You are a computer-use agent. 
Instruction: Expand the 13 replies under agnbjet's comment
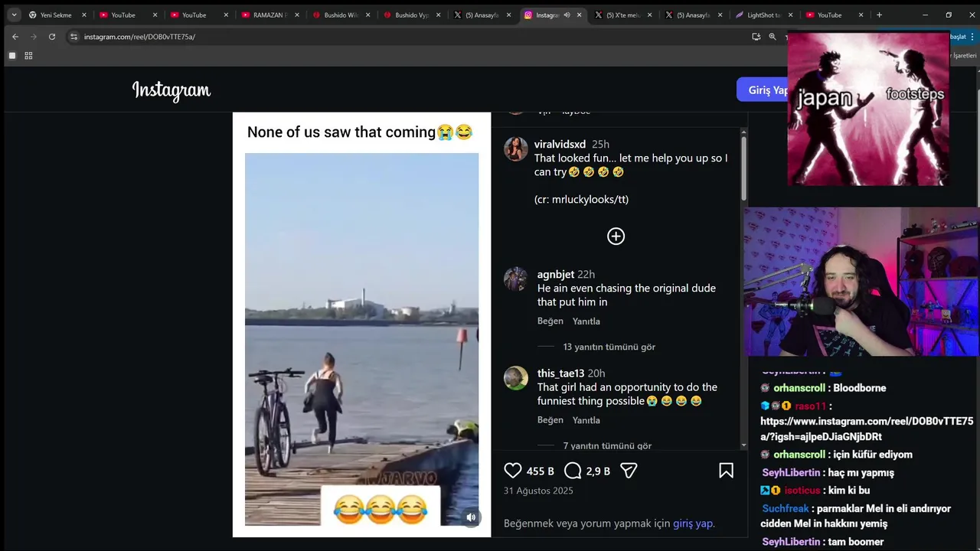609,347
